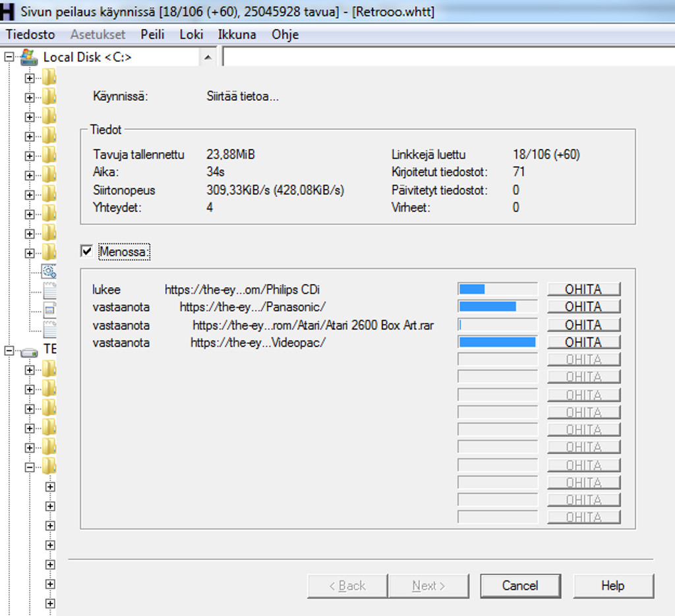The height and width of the screenshot is (616, 675).
Task: Select the Philips CDi URL text
Action: tap(242, 289)
